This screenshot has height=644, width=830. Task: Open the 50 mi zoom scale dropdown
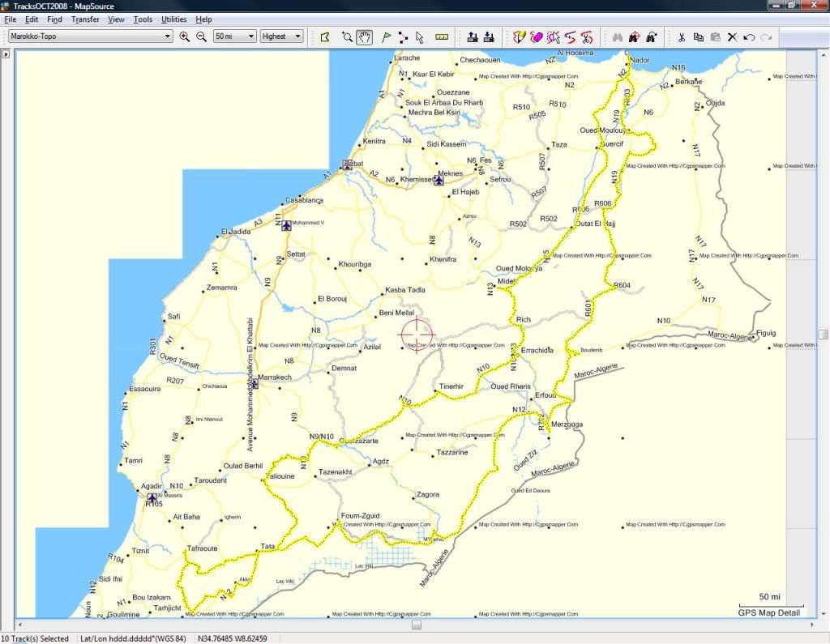[x=235, y=36]
